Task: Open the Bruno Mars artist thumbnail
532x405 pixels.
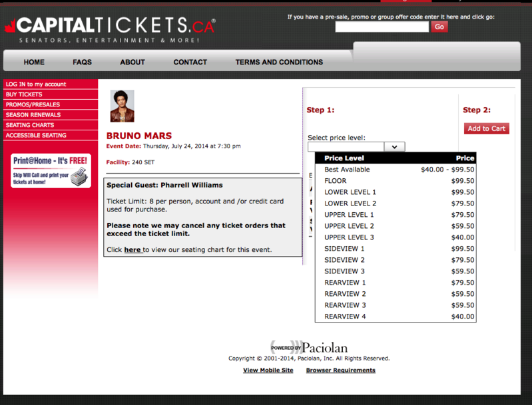Action: pos(122,106)
